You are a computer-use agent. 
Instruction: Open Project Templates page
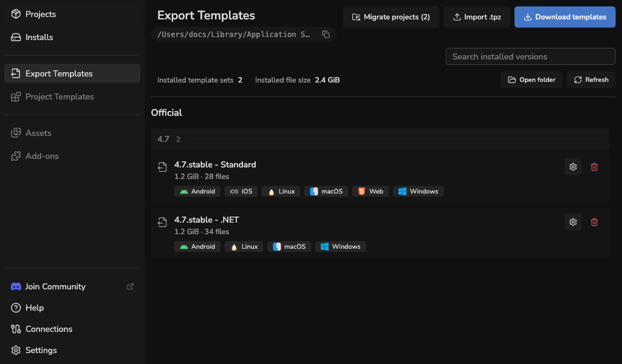pyautogui.click(x=72, y=96)
